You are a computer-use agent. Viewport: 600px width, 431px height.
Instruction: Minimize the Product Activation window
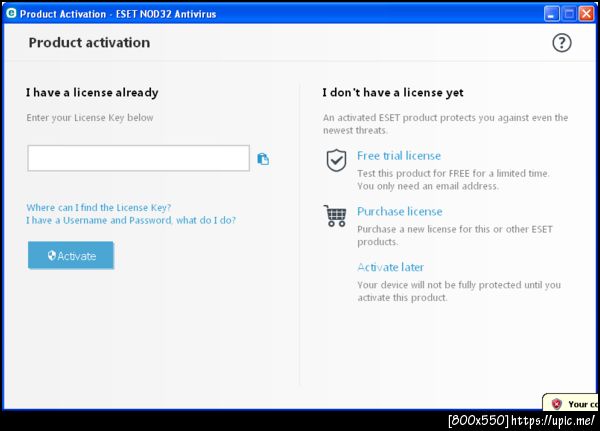[551, 14]
